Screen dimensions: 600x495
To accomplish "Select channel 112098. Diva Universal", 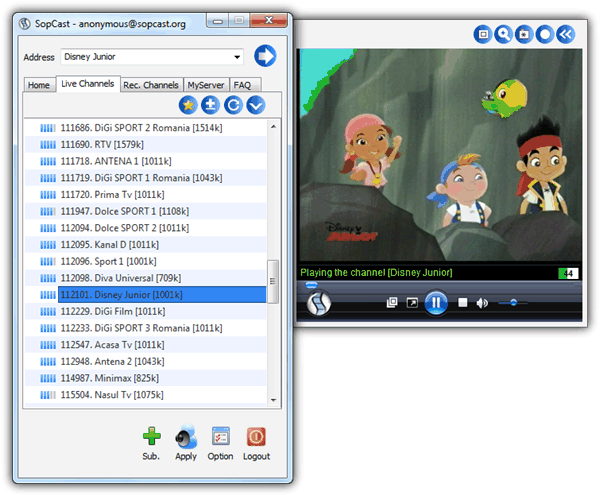I will [x=145, y=278].
